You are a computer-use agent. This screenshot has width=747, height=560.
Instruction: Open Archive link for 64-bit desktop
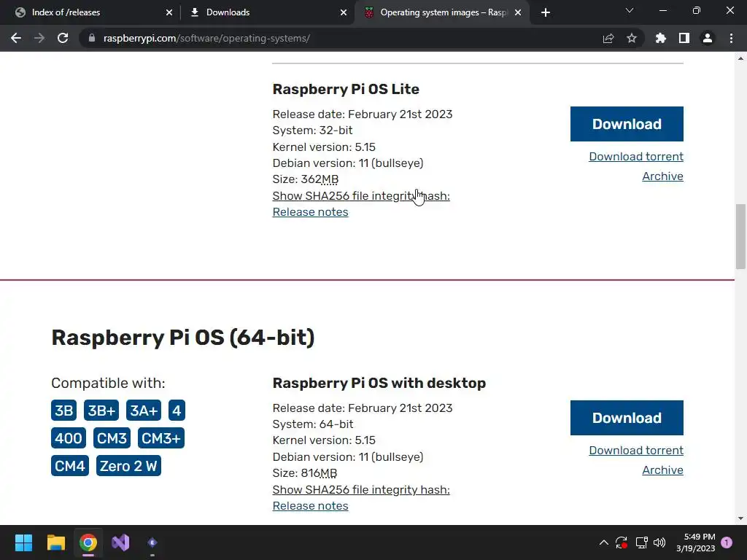[x=662, y=470]
